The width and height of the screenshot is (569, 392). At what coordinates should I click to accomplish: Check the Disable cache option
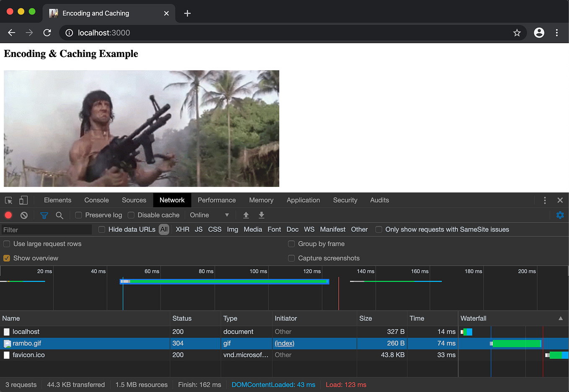point(131,215)
